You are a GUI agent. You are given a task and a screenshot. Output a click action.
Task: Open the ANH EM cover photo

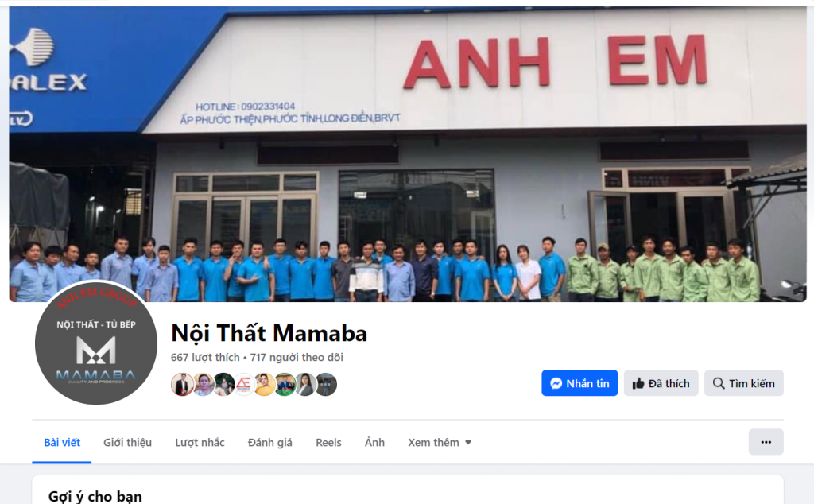click(x=408, y=154)
